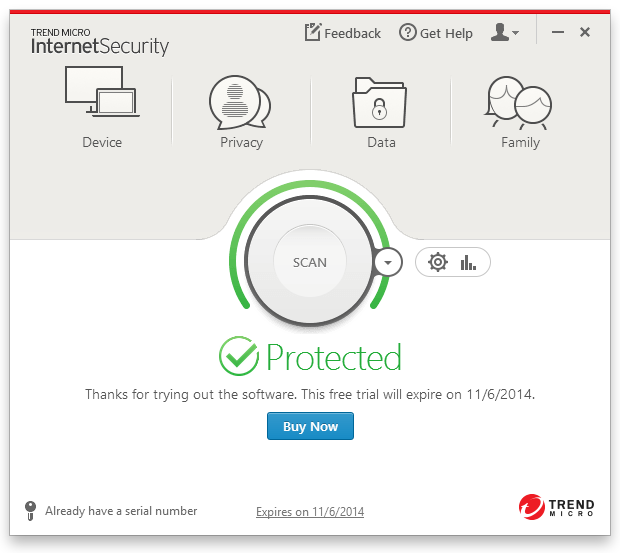This screenshot has height=553, width=620.
Task: Click the key serial number icon
Action: 30,511
